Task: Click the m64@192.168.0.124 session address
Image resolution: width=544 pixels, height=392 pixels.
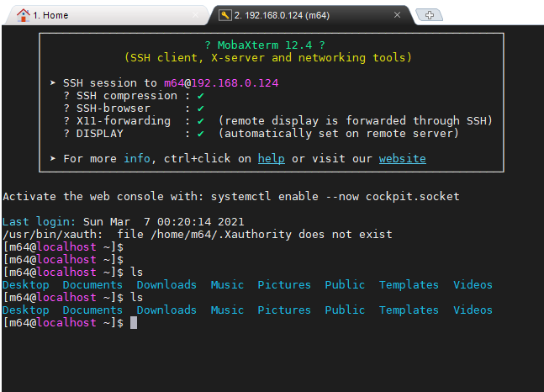Action: [221, 83]
